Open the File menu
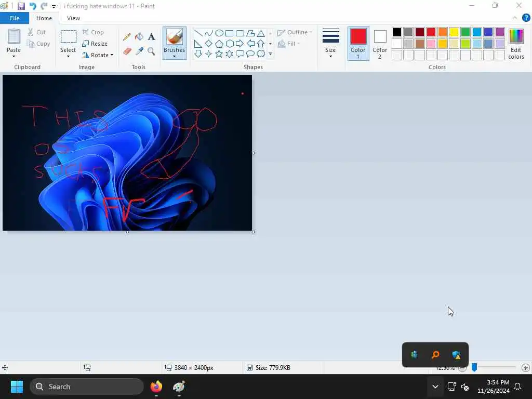 [15, 18]
